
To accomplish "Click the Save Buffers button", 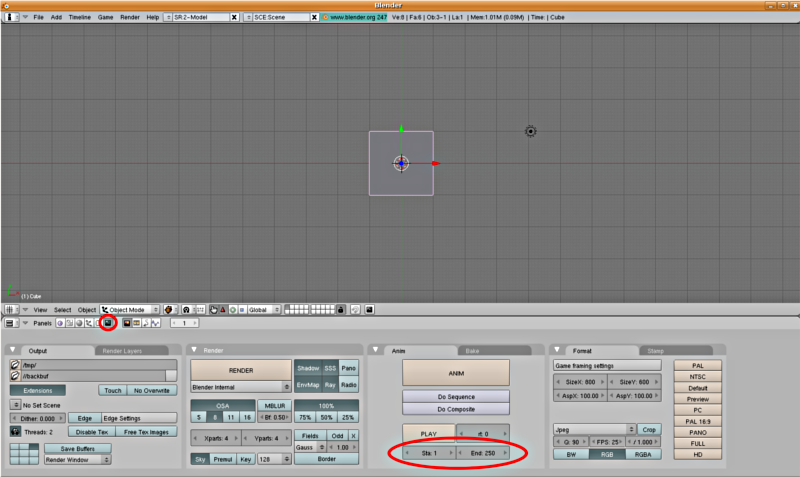I will click(78, 448).
